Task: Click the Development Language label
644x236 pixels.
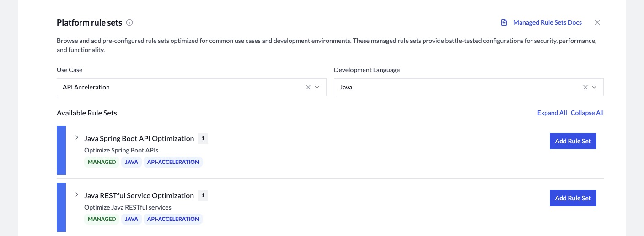Action: tap(367, 70)
